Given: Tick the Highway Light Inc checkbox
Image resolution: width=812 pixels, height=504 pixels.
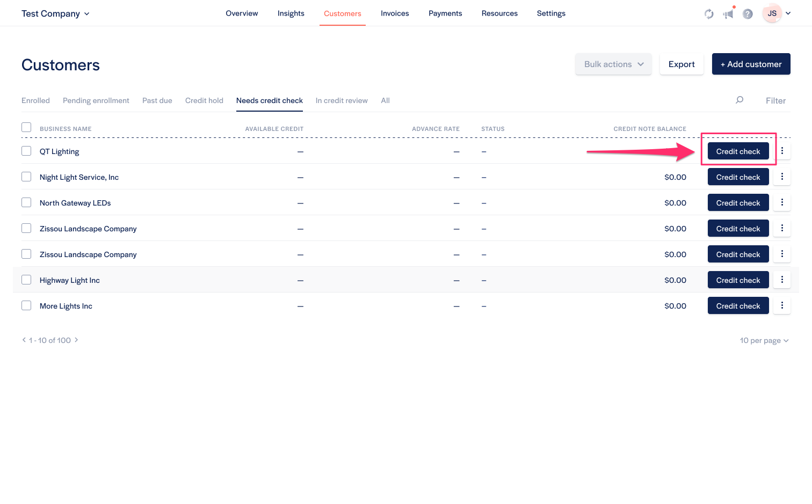Looking at the screenshot, I should [x=26, y=280].
